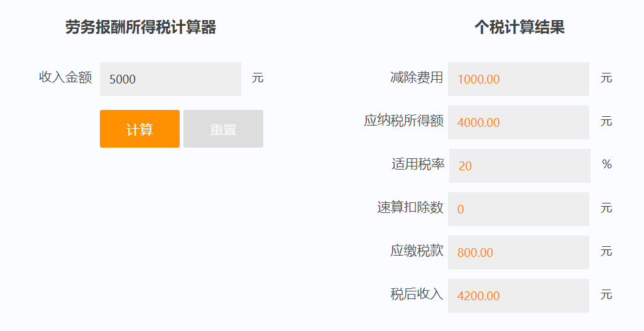
Task: Click the 应缴税款 label text
Action: (417, 251)
